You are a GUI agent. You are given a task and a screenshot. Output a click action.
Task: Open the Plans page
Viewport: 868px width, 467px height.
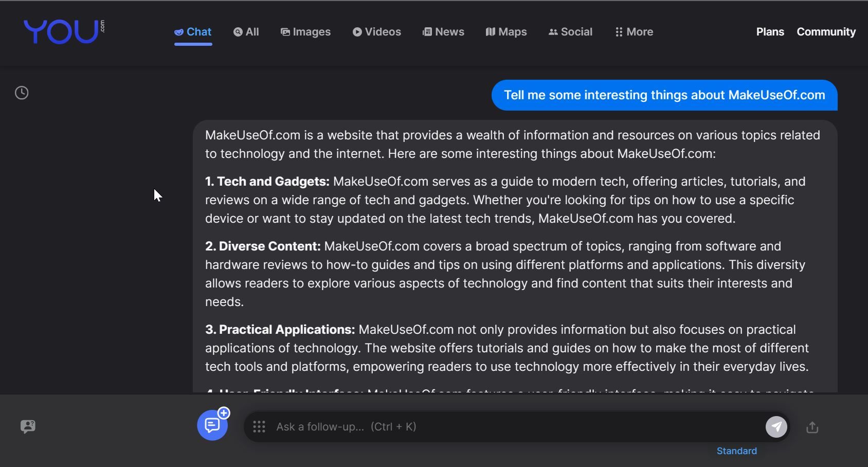[770, 31]
